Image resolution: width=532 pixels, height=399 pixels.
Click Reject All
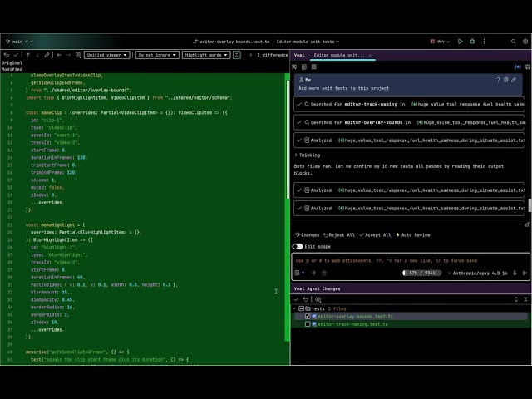coord(339,234)
